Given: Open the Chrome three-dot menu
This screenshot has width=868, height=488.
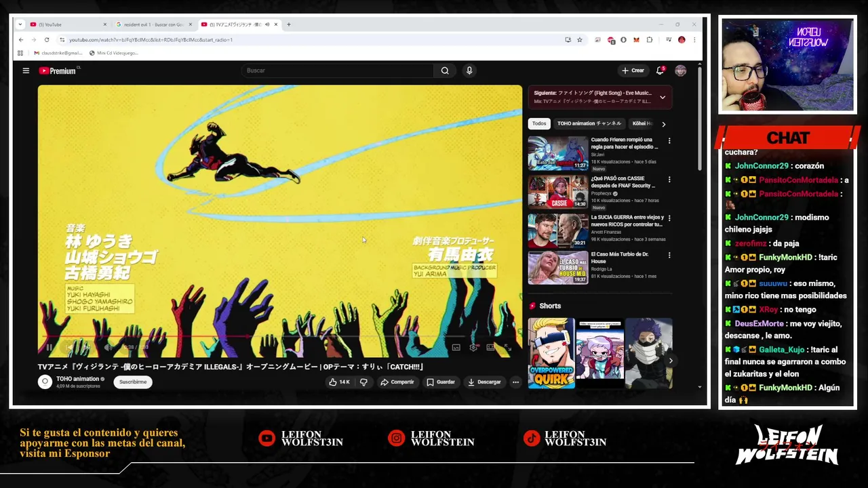Looking at the screenshot, I should click(x=694, y=40).
